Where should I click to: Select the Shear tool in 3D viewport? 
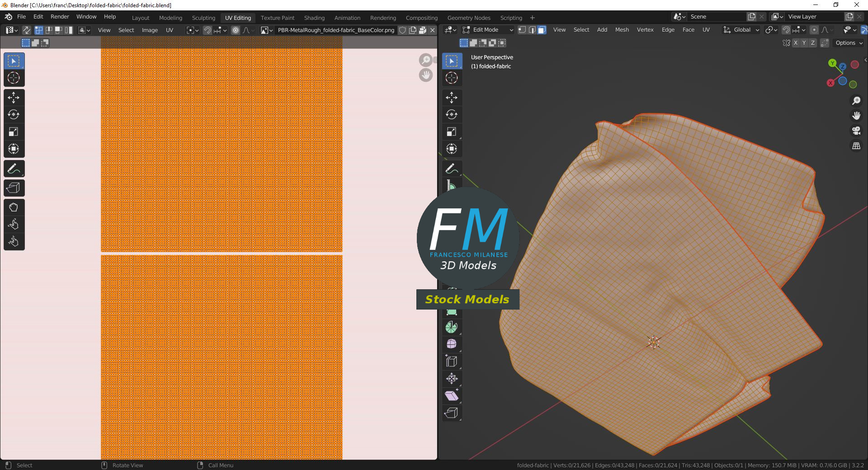coord(452,396)
